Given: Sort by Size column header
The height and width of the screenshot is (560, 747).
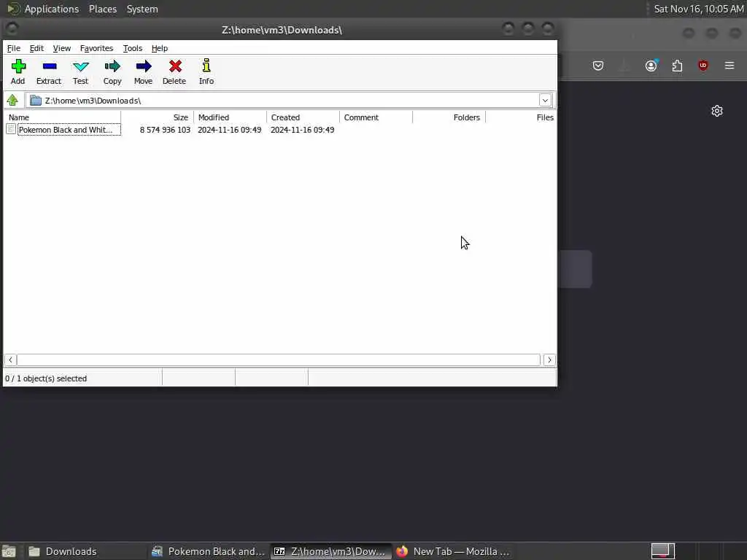Looking at the screenshot, I should pos(158,117).
